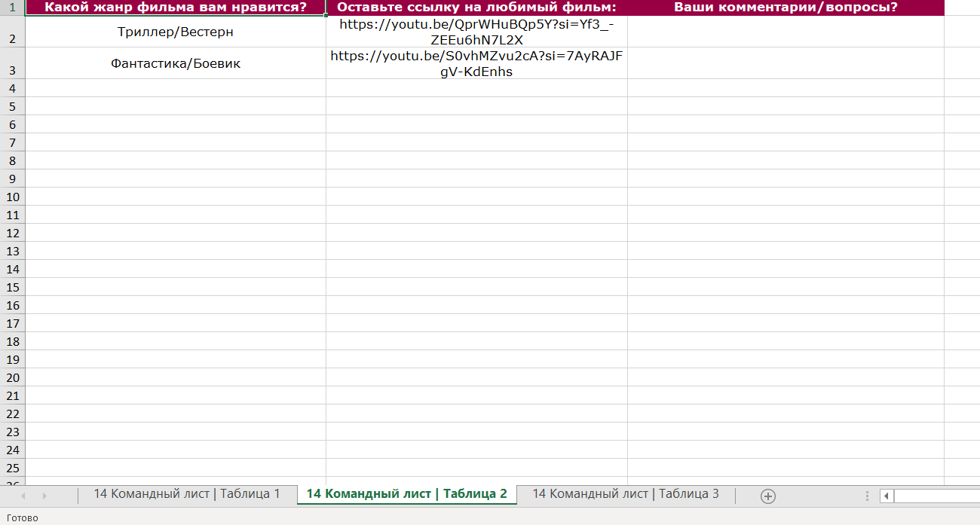Select the 'Фантастика/Боевик' cell
980x525 pixels.
[176, 63]
